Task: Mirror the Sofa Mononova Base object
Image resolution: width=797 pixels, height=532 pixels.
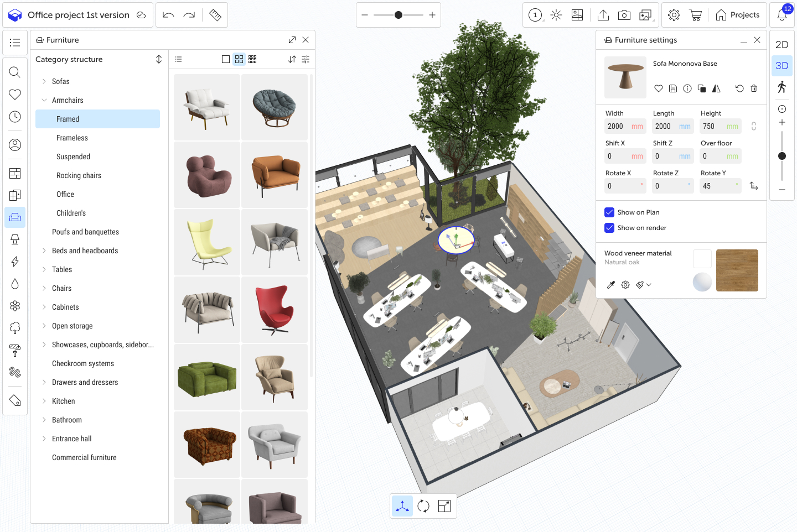Action: click(716, 88)
